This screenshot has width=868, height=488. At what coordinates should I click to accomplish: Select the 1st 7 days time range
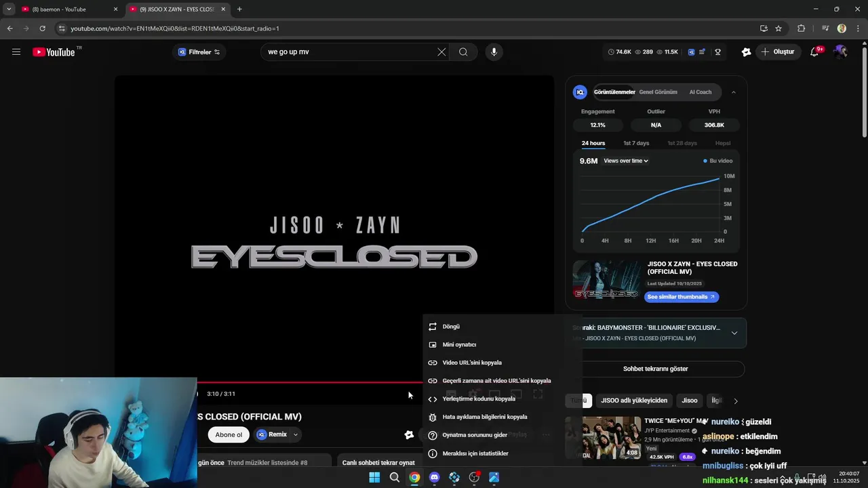point(636,143)
